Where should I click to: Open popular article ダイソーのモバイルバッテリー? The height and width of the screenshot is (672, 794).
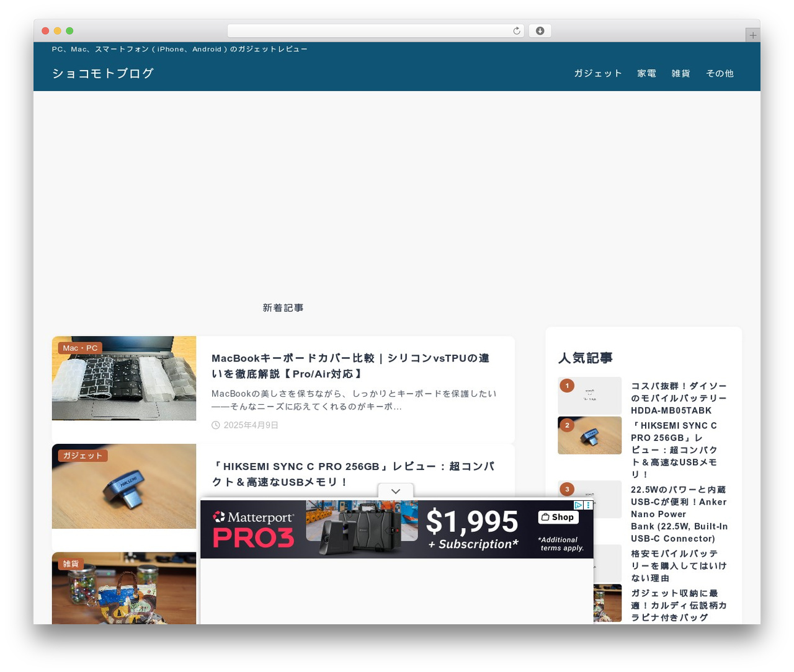click(679, 398)
